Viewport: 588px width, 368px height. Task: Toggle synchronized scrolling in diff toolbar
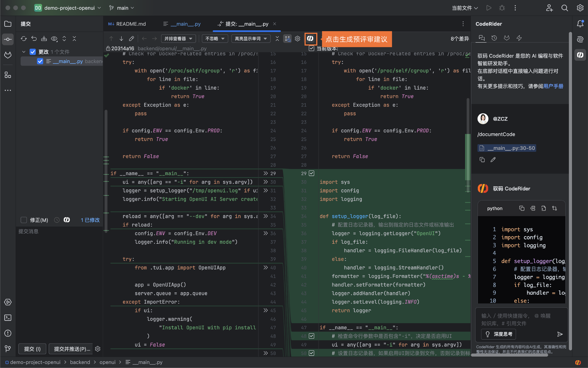(288, 39)
